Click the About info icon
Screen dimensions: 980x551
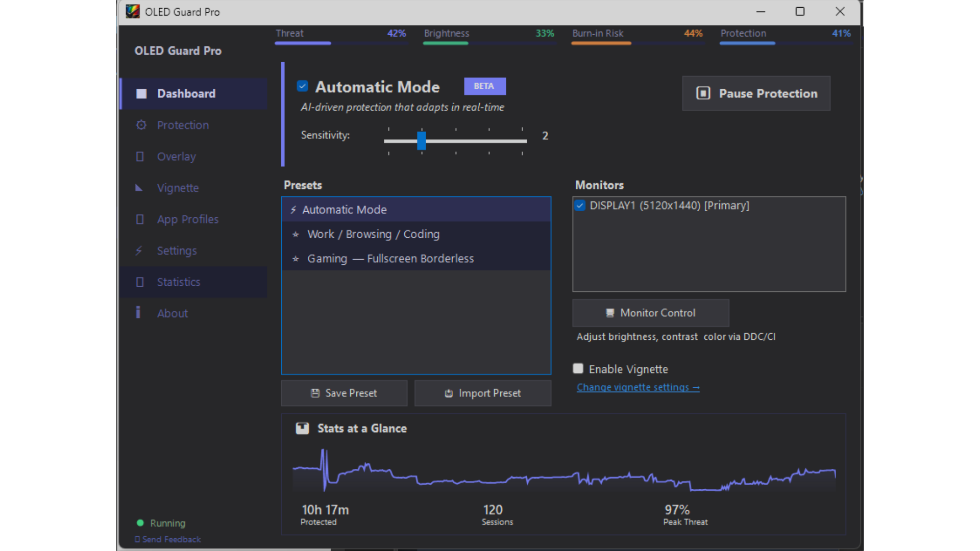click(x=138, y=313)
